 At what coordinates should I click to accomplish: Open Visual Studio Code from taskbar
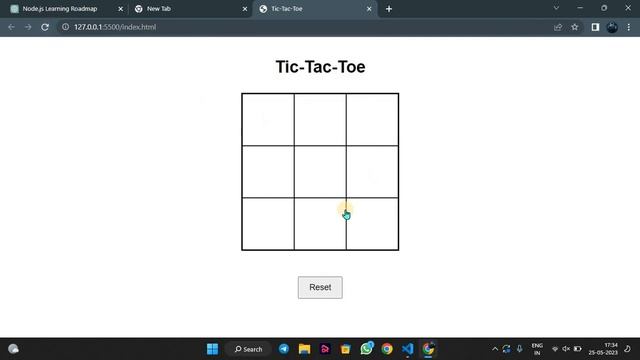[407, 349]
